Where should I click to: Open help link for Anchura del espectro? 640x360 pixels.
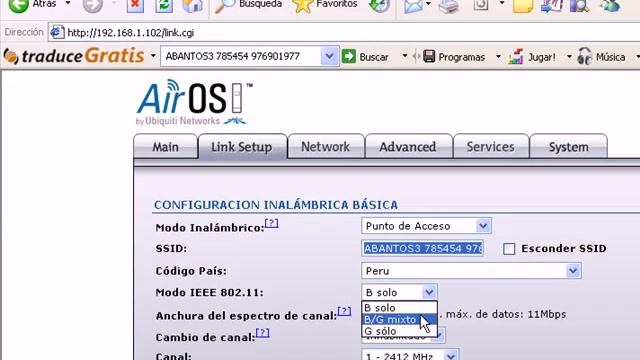[x=344, y=311]
